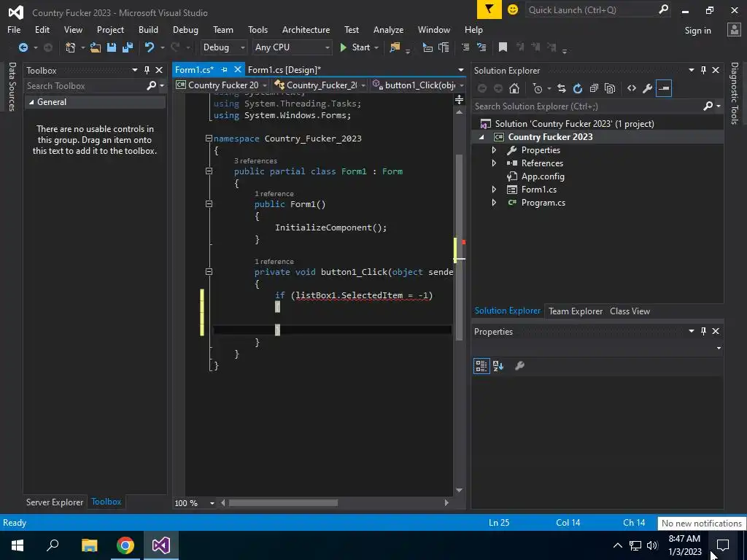This screenshot has height=560, width=747.
Task: Open the Analyze menu
Action: (388, 29)
